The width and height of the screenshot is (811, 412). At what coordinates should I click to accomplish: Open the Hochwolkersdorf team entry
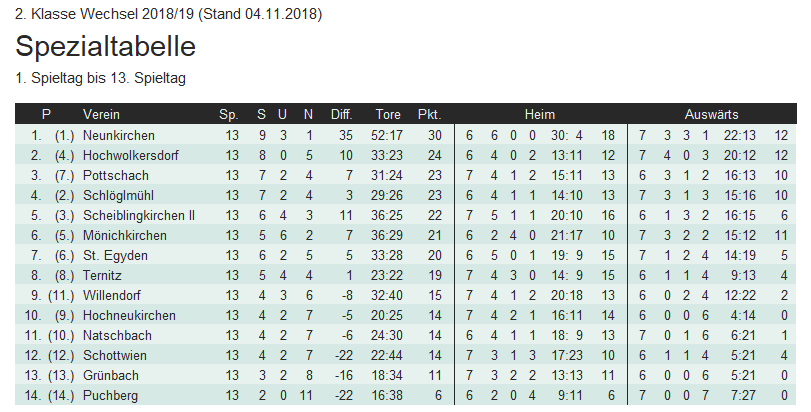132,155
